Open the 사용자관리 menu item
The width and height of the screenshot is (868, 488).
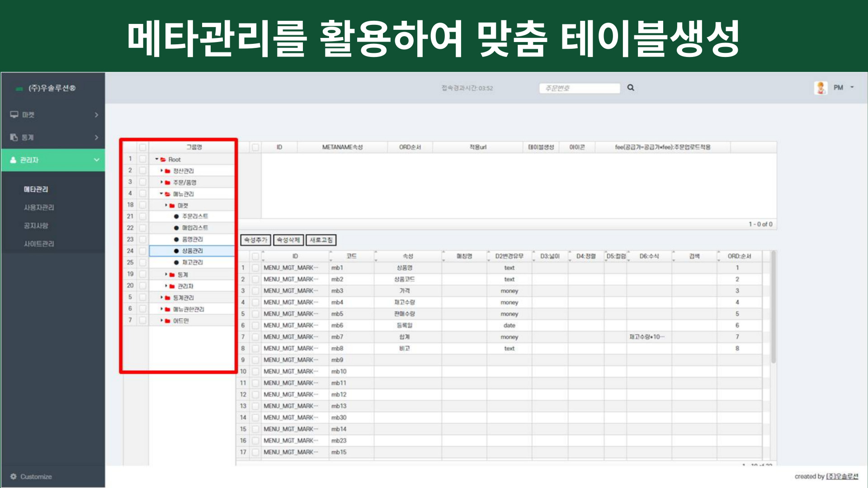[39, 207]
